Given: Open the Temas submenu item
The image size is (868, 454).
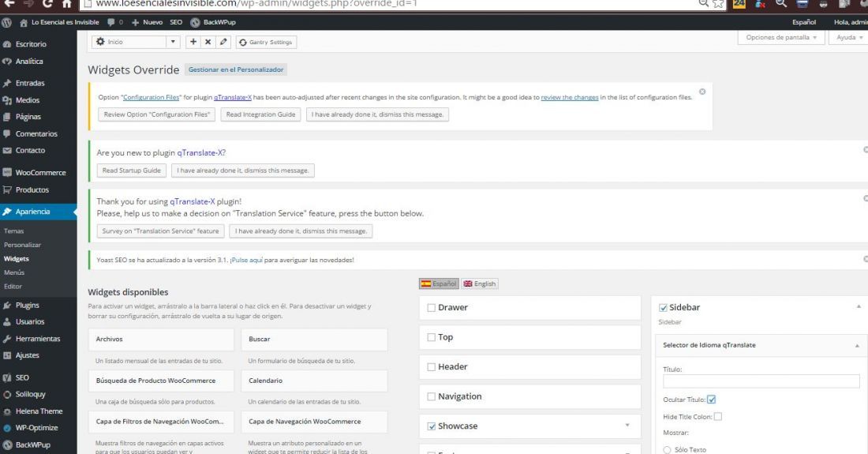Looking at the screenshot, I should [x=14, y=231].
